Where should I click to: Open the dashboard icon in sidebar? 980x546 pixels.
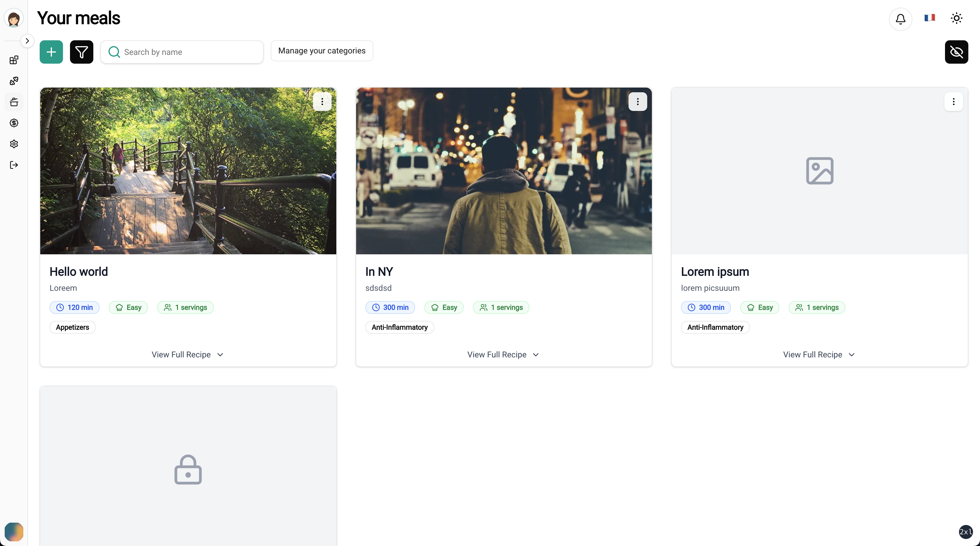(14, 60)
